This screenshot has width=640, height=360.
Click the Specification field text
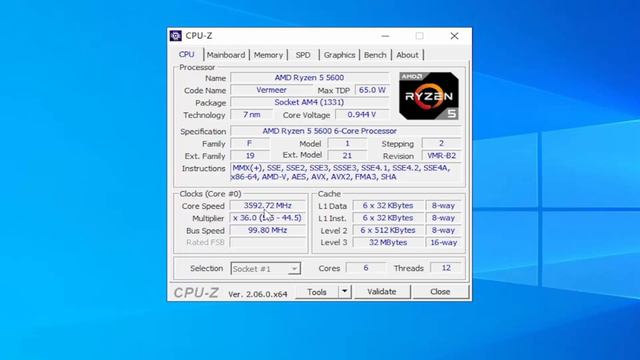click(x=346, y=131)
